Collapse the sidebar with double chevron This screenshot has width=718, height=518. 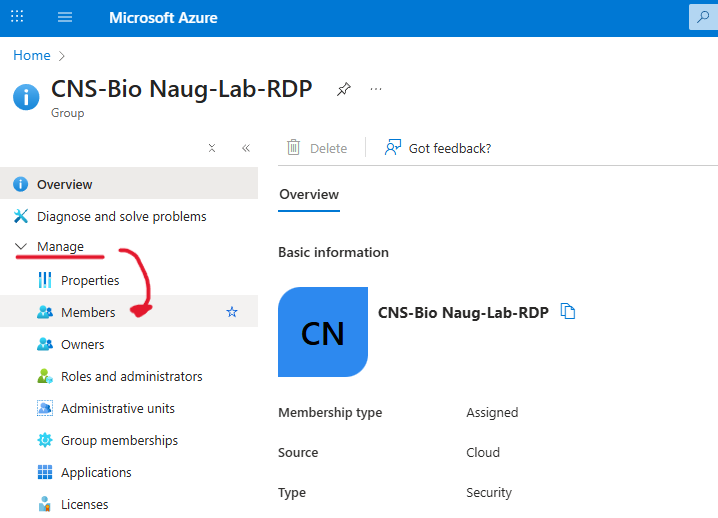[245, 148]
